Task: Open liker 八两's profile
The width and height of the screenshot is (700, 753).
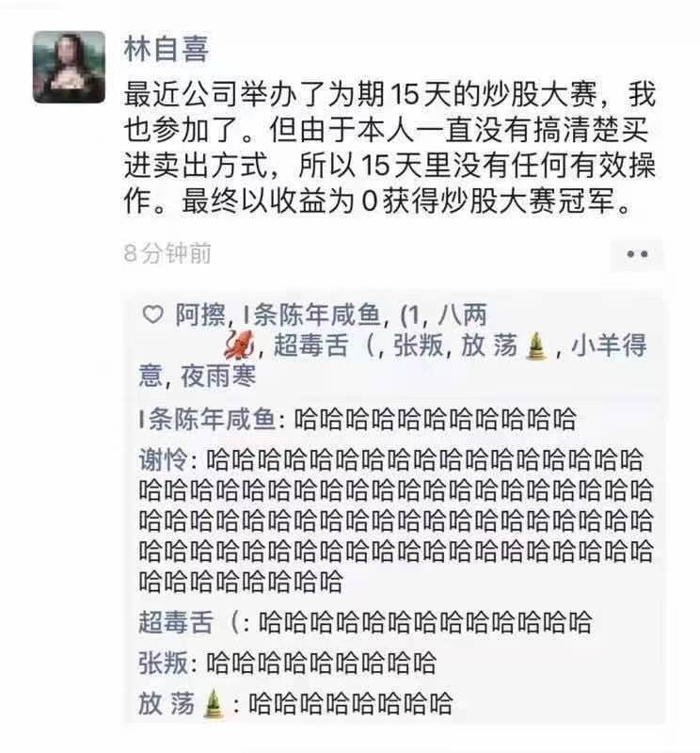Action: click(462, 315)
